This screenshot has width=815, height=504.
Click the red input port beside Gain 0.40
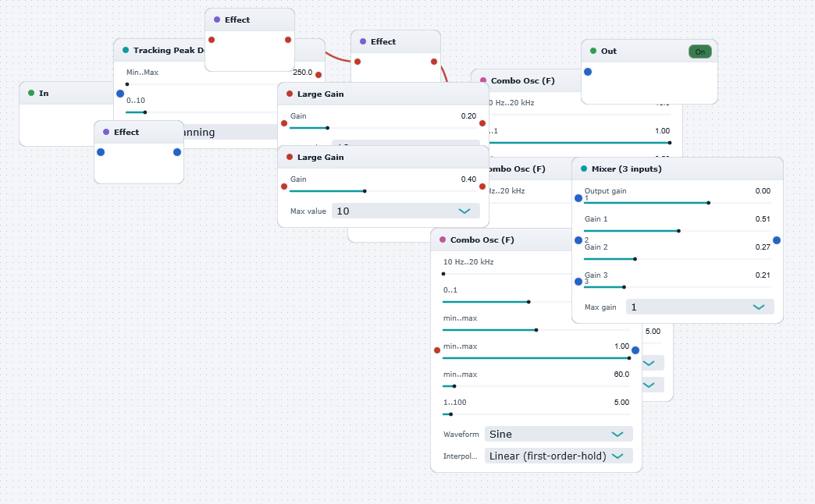point(284,186)
